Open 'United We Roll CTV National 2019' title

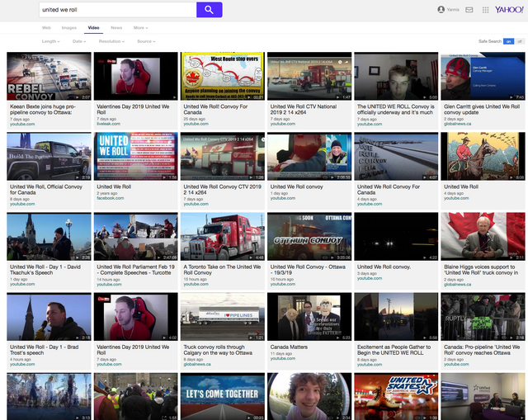[x=303, y=110]
